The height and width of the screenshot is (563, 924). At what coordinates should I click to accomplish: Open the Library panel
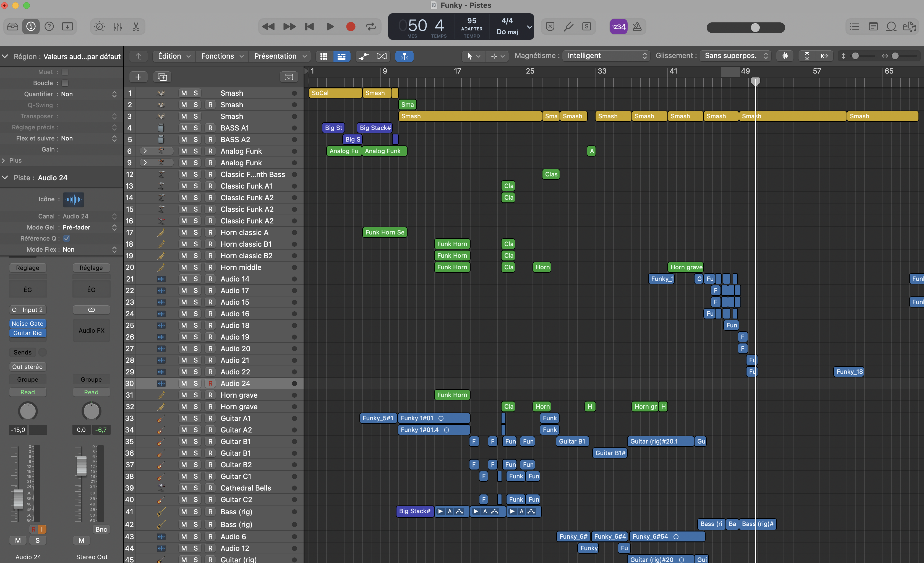12,26
